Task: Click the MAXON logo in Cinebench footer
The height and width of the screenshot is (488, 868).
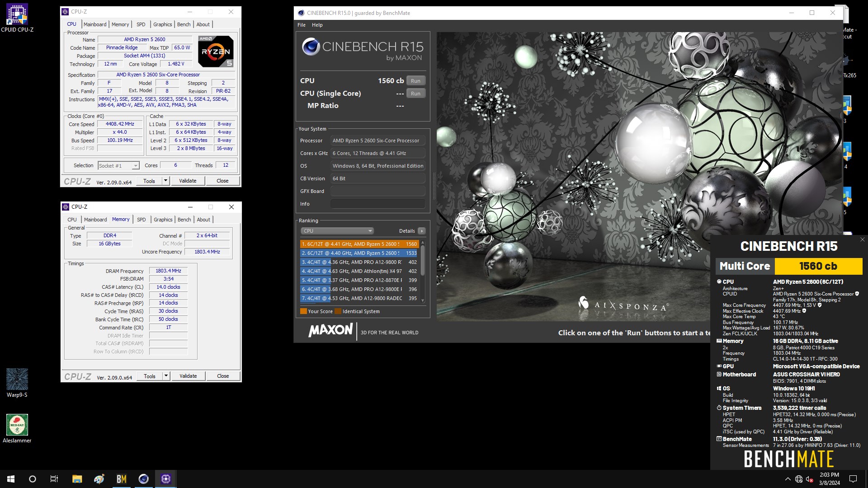Action: (330, 330)
